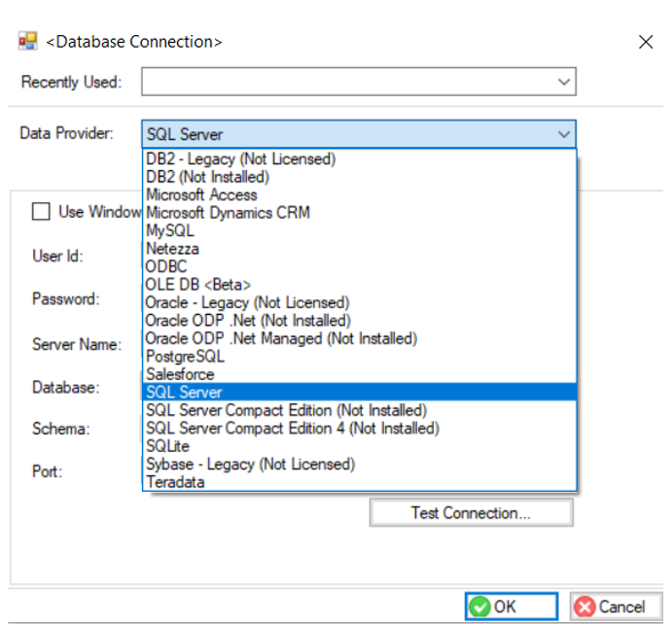The width and height of the screenshot is (672, 624).
Task: Click the Database Connection title bar icon
Action: click(x=27, y=42)
